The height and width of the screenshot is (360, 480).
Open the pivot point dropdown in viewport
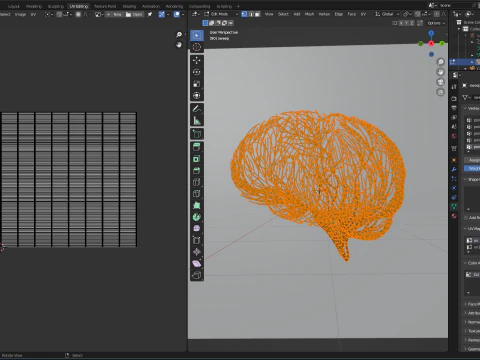407,14
